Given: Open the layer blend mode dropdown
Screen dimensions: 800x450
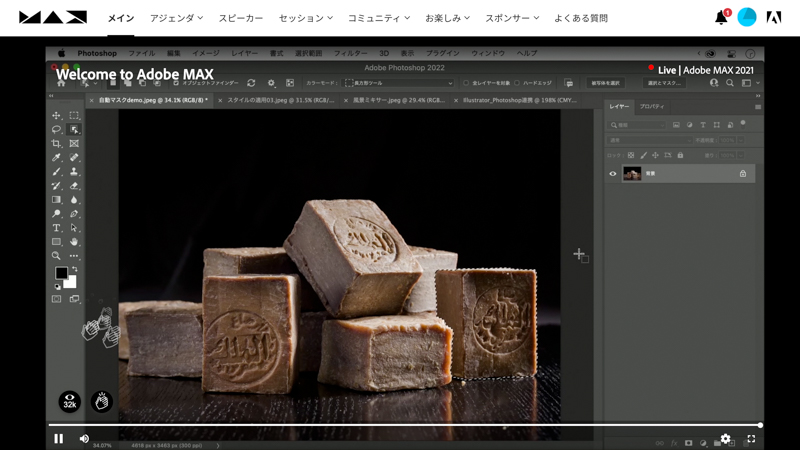Looking at the screenshot, I should click(649, 140).
